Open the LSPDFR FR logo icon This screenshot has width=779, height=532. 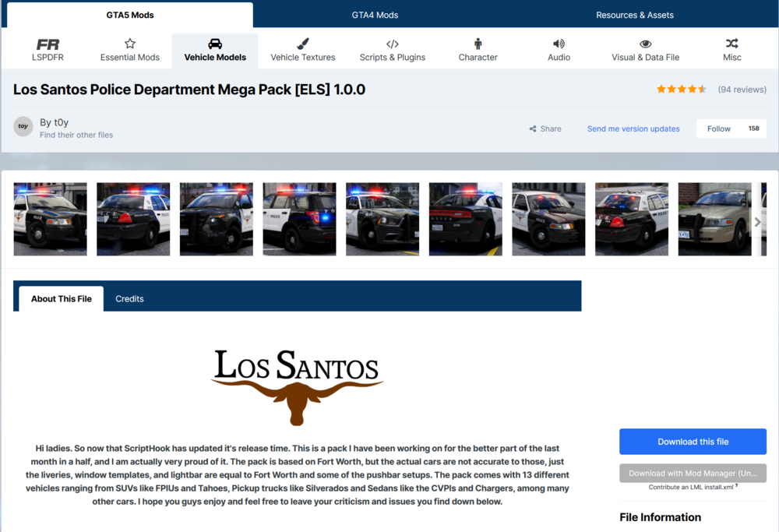pos(48,44)
